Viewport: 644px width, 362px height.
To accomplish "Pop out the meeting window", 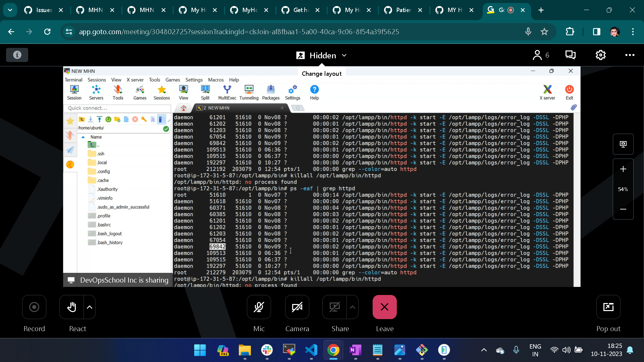I will click(608, 307).
